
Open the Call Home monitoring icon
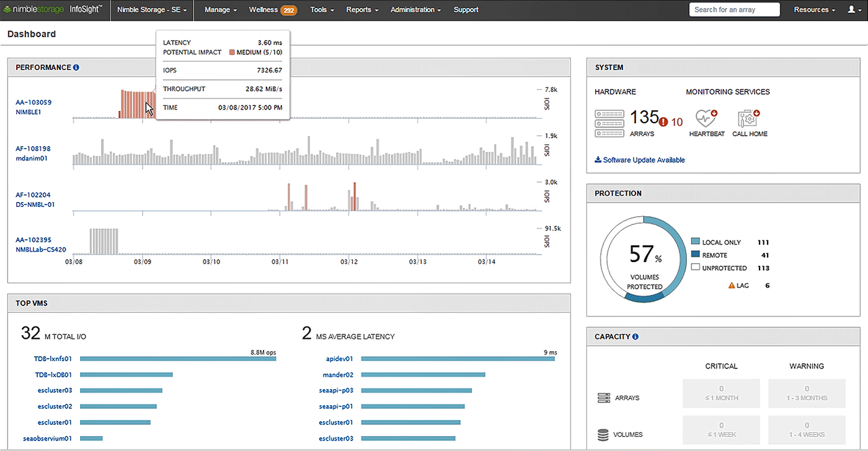pos(749,118)
